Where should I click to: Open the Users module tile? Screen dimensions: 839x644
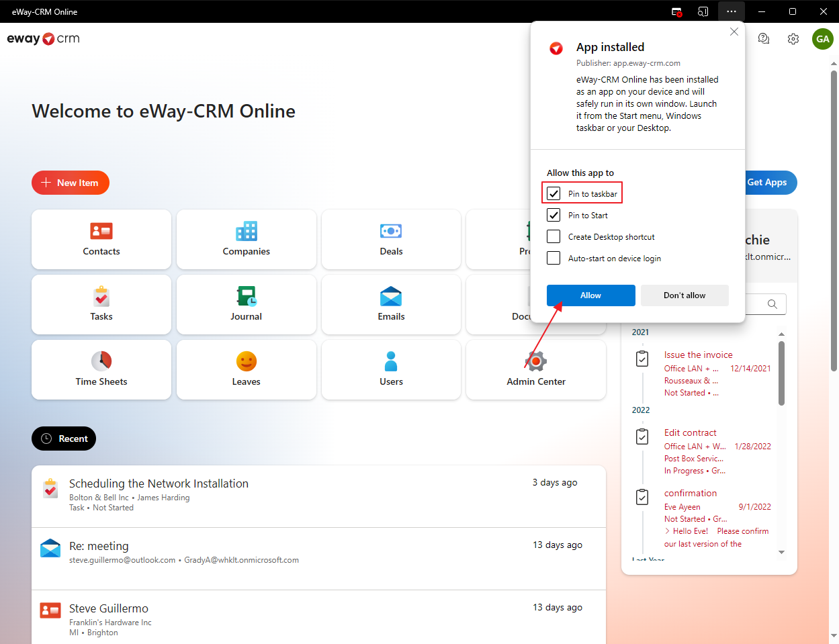[x=391, y=370]
